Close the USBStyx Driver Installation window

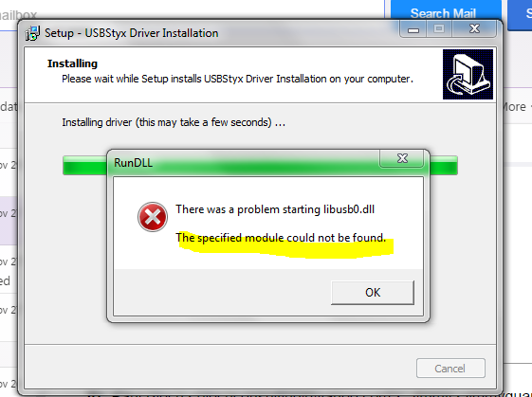click(474, 29)
